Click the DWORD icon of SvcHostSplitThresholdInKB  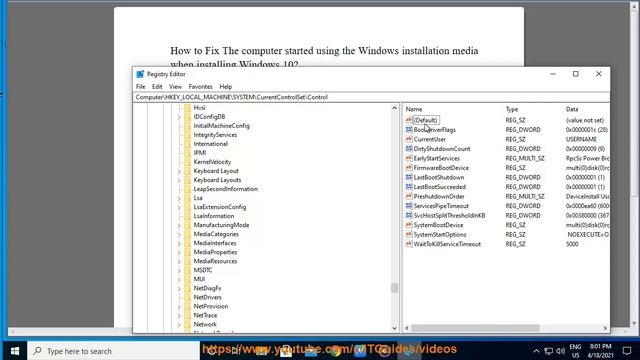[x=409, y=215]
